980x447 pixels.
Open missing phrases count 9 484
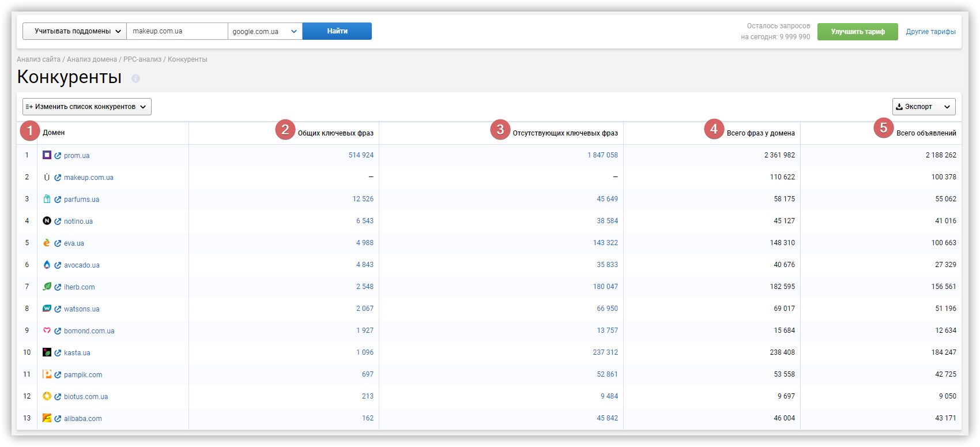click(x=609, y=396)
